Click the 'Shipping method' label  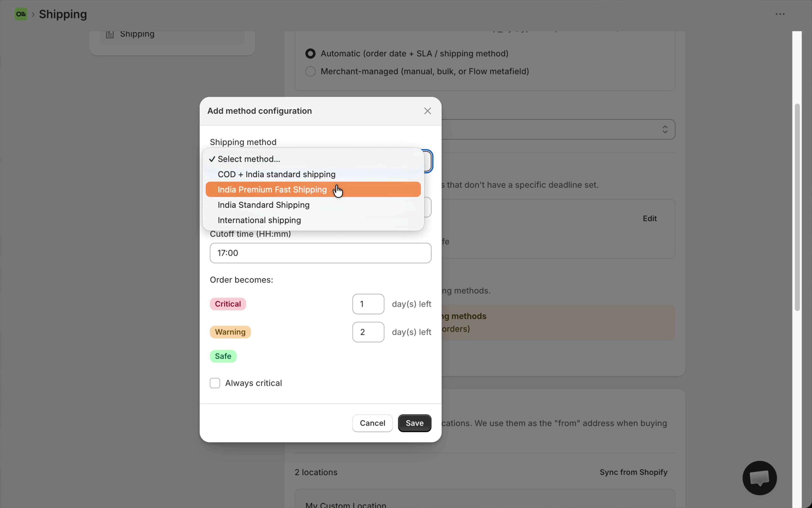(x=243, y=142)
